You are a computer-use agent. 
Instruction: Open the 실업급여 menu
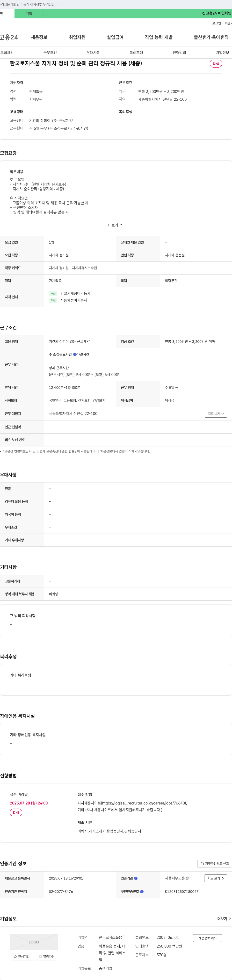coord(115,37)
